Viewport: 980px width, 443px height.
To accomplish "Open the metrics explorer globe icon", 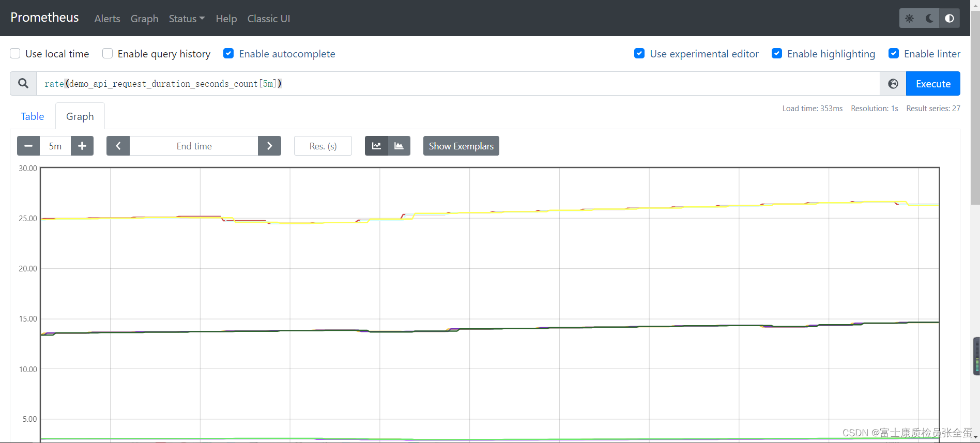I will (x=893, y=84).
